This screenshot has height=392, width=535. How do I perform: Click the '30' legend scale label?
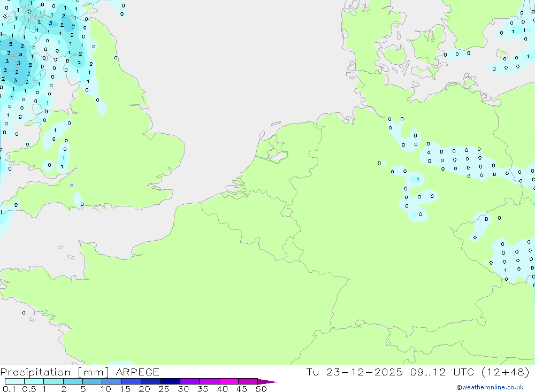pyautogui.click(x=183, y=389)
